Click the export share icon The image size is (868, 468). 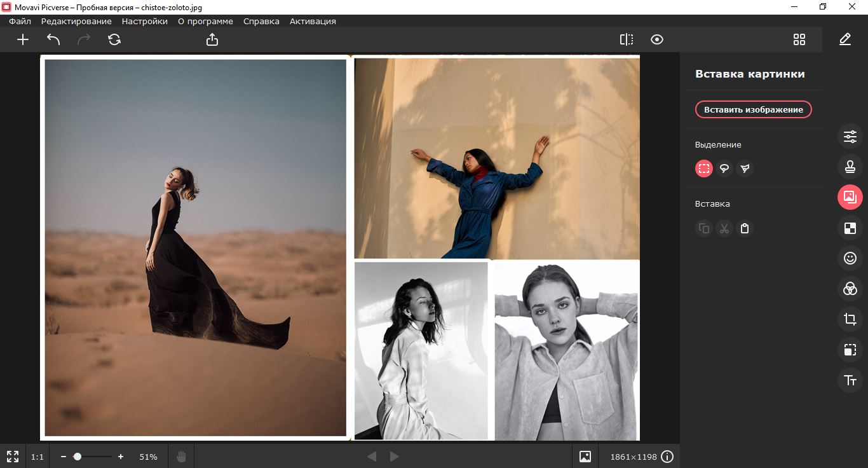pyautogui.click(x=212, y=39)
